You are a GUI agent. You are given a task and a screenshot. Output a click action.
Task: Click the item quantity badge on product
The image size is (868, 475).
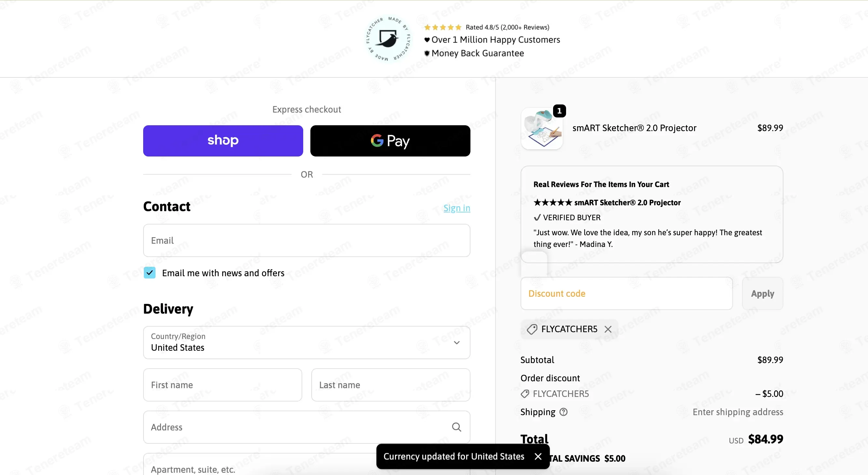pos(559,111)
